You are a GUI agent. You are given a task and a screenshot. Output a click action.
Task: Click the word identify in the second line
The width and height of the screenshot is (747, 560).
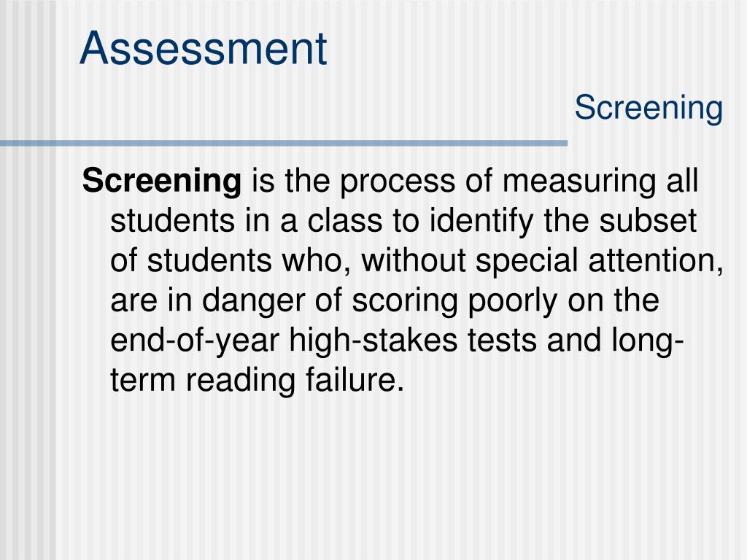tap(481, 222)
